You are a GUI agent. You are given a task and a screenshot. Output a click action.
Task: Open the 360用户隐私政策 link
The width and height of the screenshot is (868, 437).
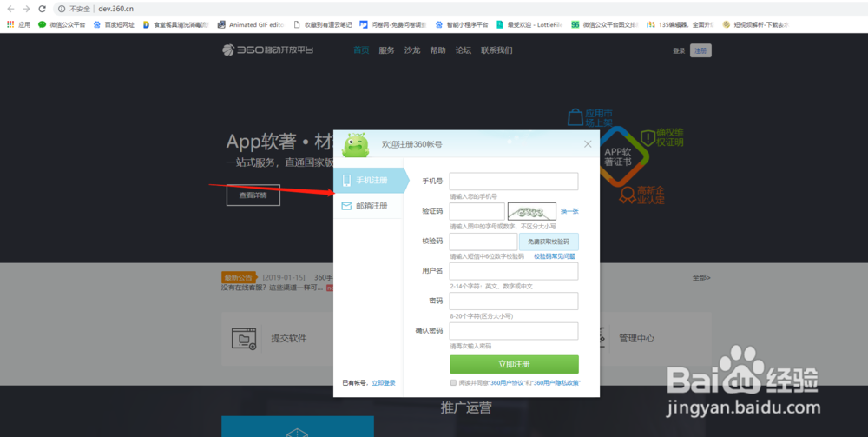[556, 383]
